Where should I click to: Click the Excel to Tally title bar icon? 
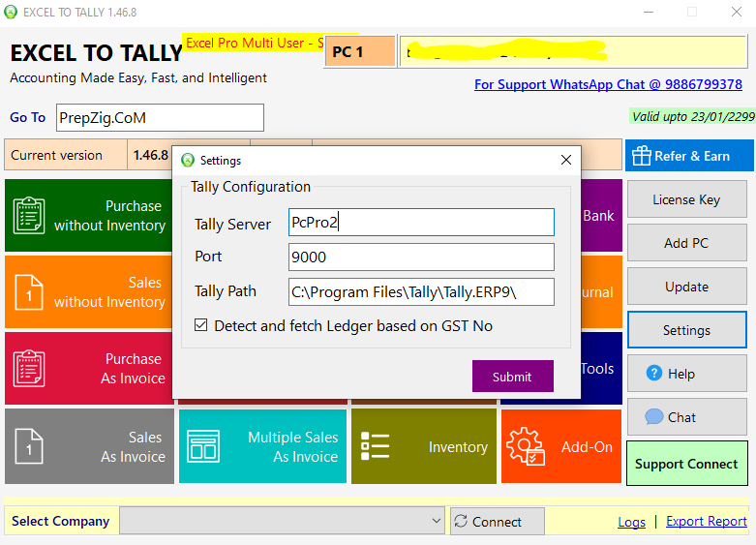pyautogui.click(x=11, y=12)
